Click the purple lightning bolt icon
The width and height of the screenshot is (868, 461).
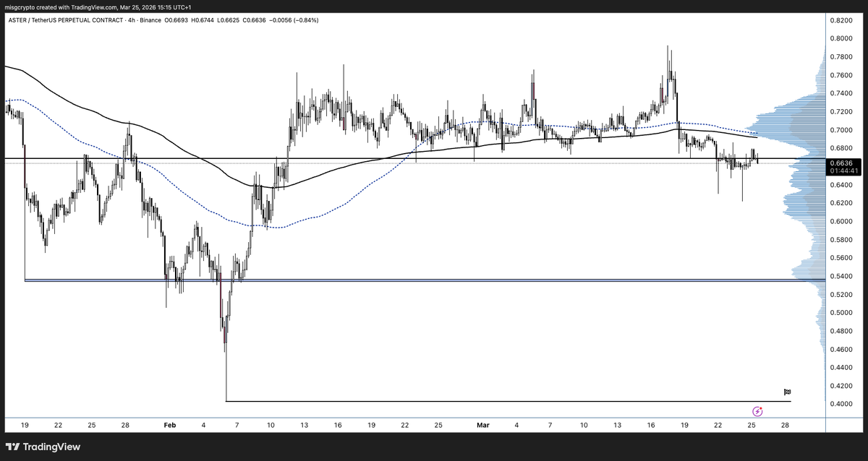tap(757, 411)
